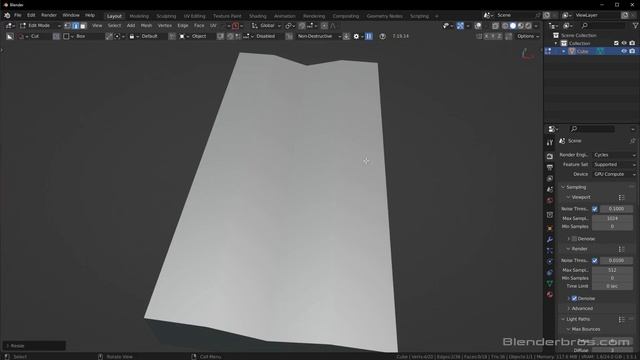Open the Render Engine Cycles dropdown

[615, 155]
